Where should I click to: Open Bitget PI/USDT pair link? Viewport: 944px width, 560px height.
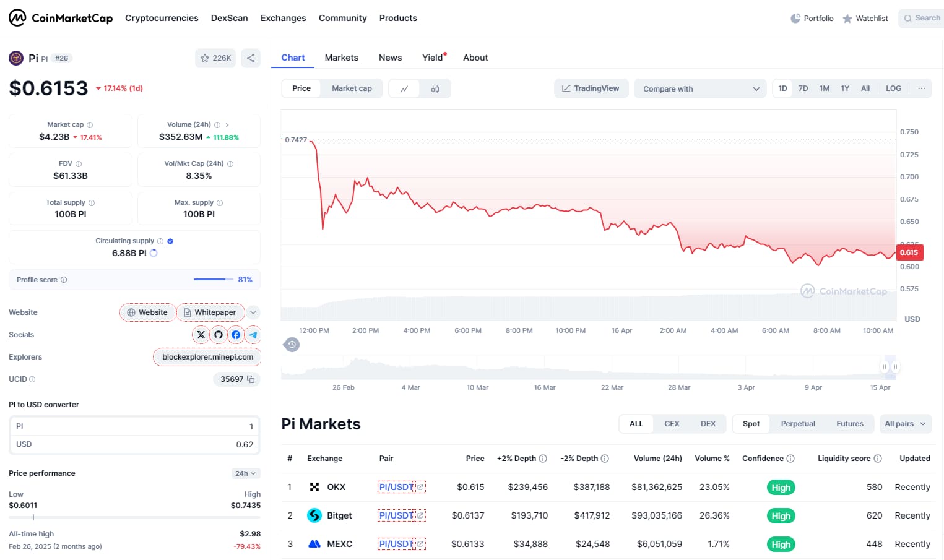tap(396, 515)
